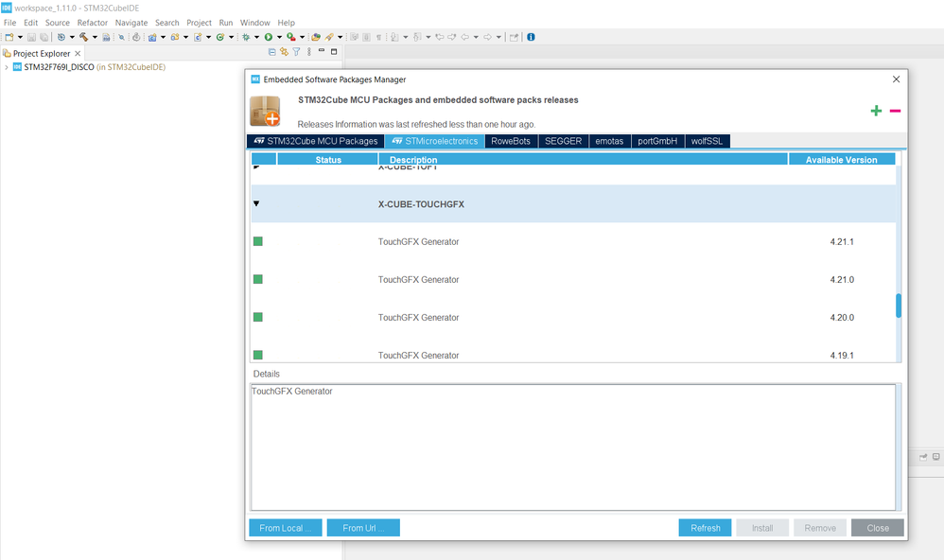
Task: Switch to the SEGGER tab
Action: pyautogui.click(x=563, y=141)
